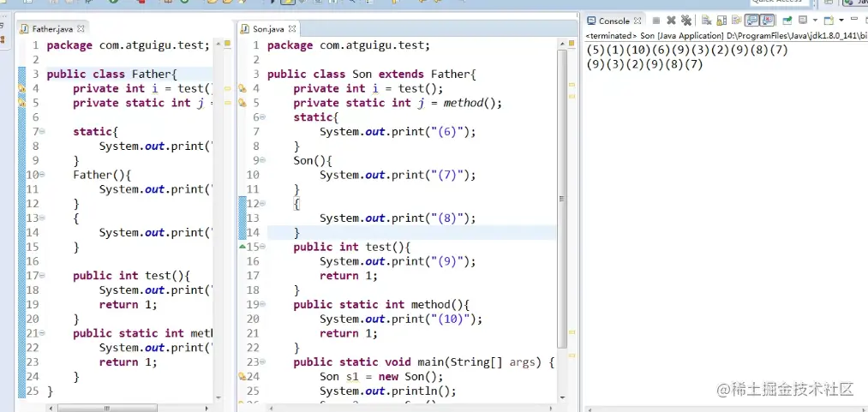This screenshot has height=412, width=868.
Task: Switch to the Son.java editor tab
Action: click(x=268, y=29)
